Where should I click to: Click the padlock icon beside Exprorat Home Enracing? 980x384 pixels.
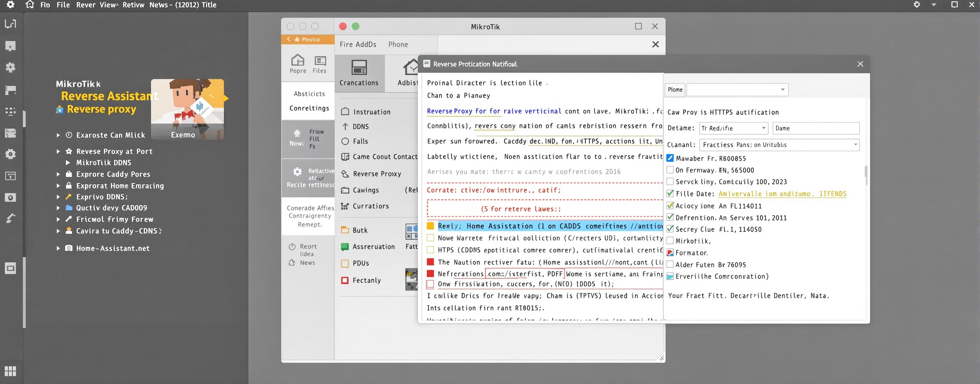(69, 185)
